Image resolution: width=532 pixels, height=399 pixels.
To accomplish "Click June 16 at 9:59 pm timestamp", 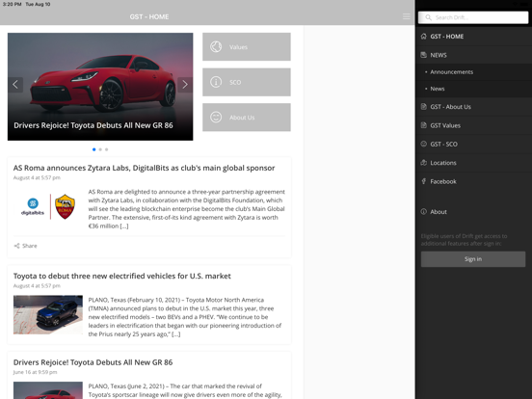I will (x=36, y=372).
